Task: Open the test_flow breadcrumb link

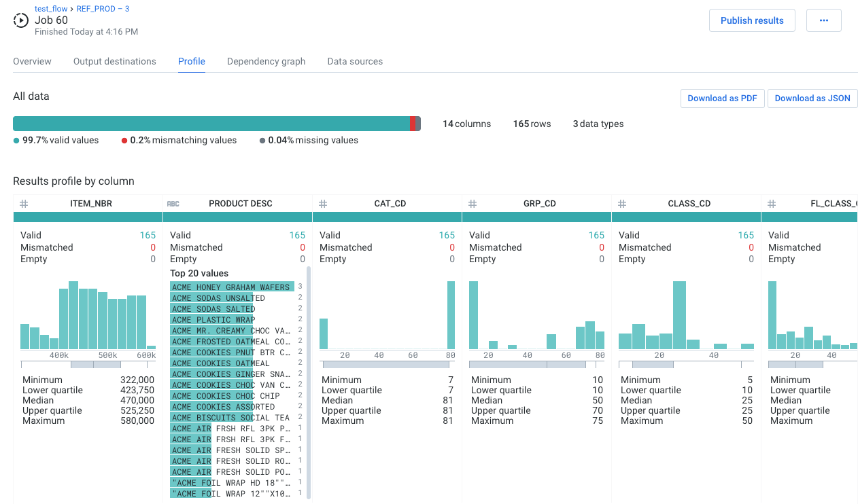Action: point(52,9)
